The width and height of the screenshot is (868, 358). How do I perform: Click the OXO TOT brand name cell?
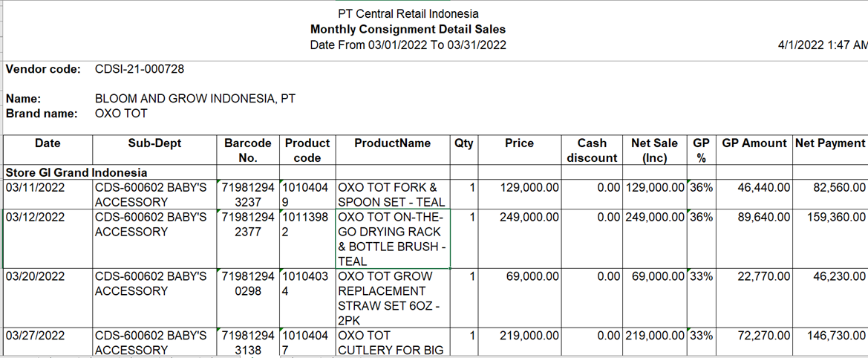121,114
